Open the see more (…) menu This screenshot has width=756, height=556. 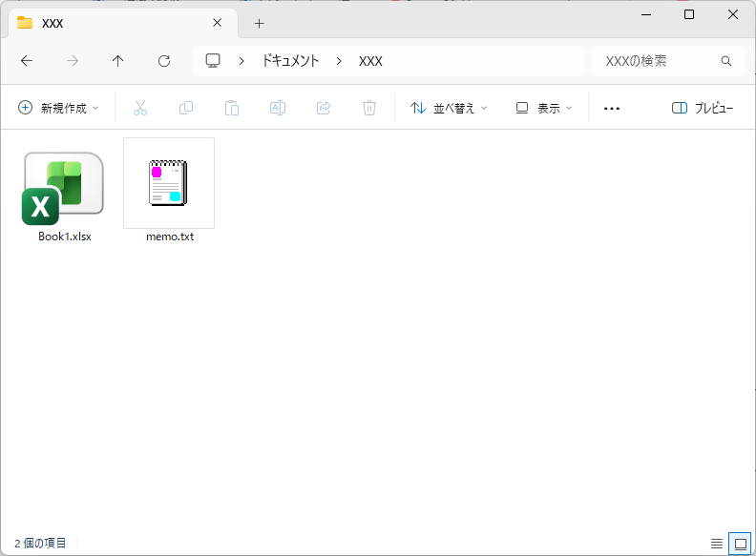612,108
